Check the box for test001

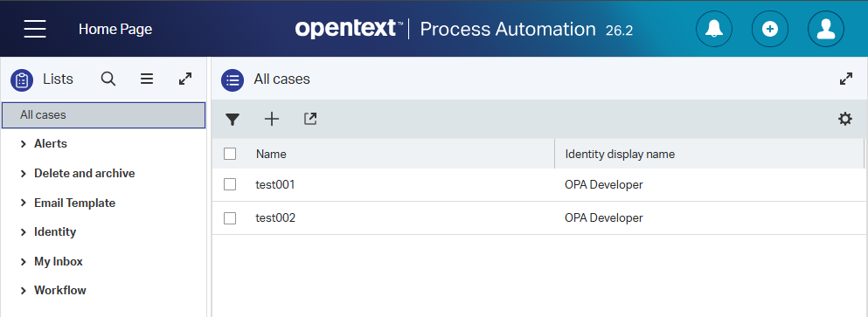click(230, 185)
